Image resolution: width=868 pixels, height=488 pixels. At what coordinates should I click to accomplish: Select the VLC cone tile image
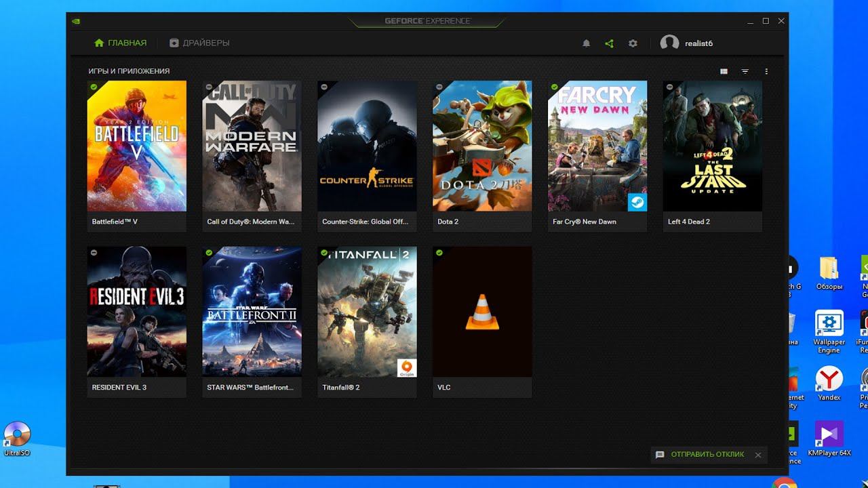[x=483, y=312]
